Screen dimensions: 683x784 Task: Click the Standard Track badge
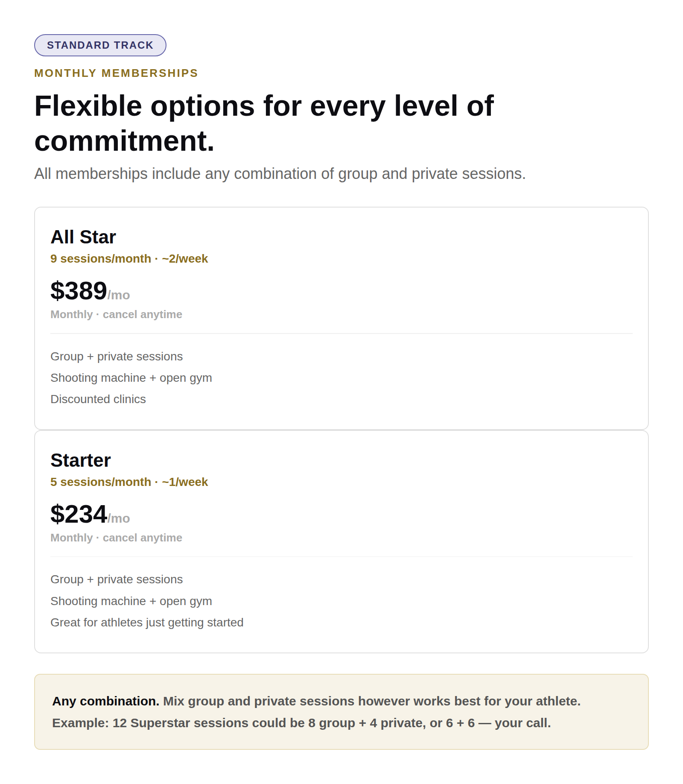100,45
